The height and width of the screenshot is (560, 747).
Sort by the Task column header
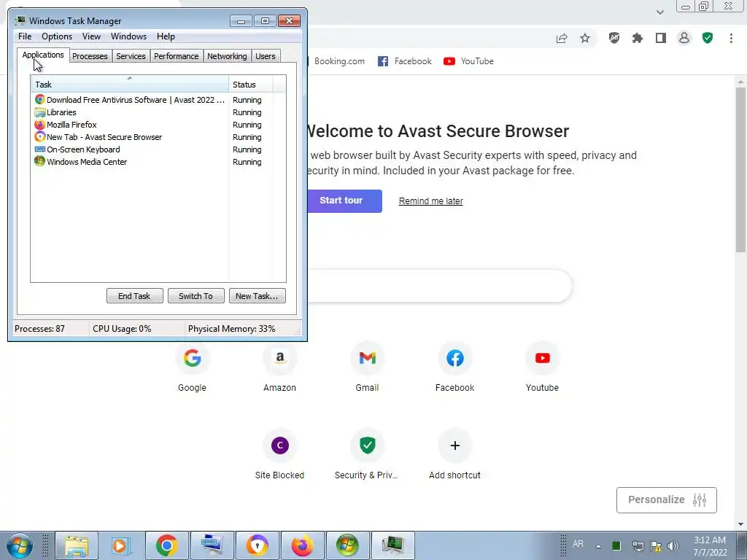click(130, 85)
